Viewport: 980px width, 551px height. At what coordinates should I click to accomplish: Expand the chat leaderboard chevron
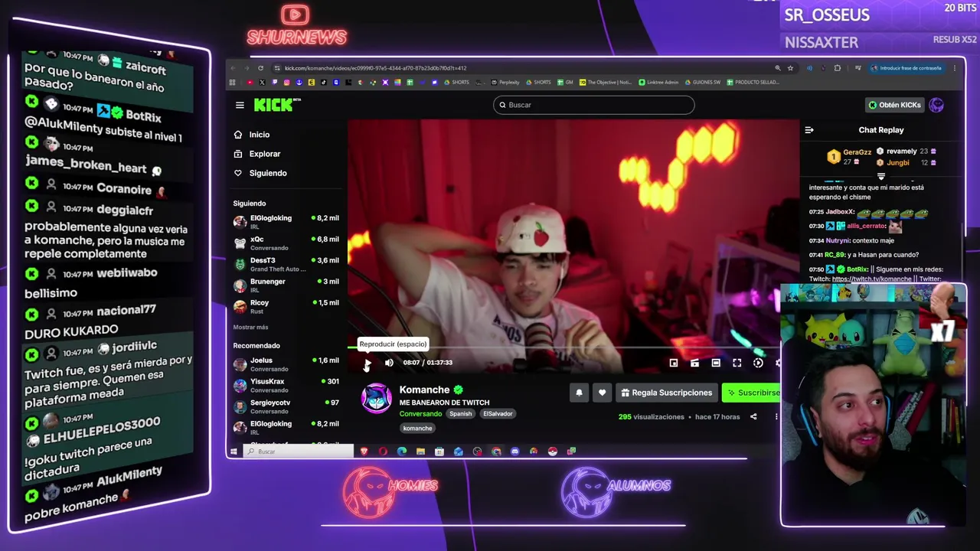(881, 176)
